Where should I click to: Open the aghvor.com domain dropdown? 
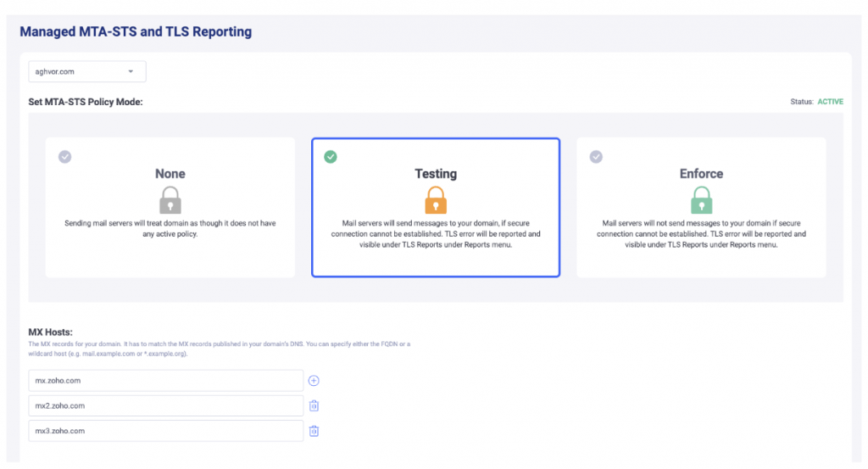(86, 72)
